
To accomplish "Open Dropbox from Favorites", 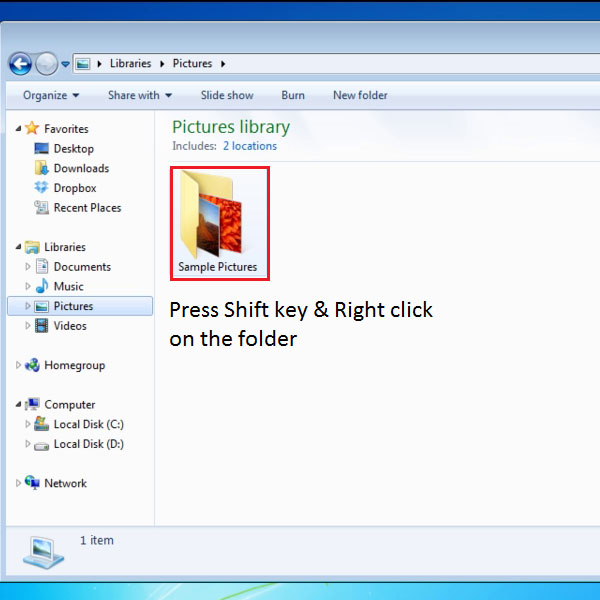I will 75,188.
